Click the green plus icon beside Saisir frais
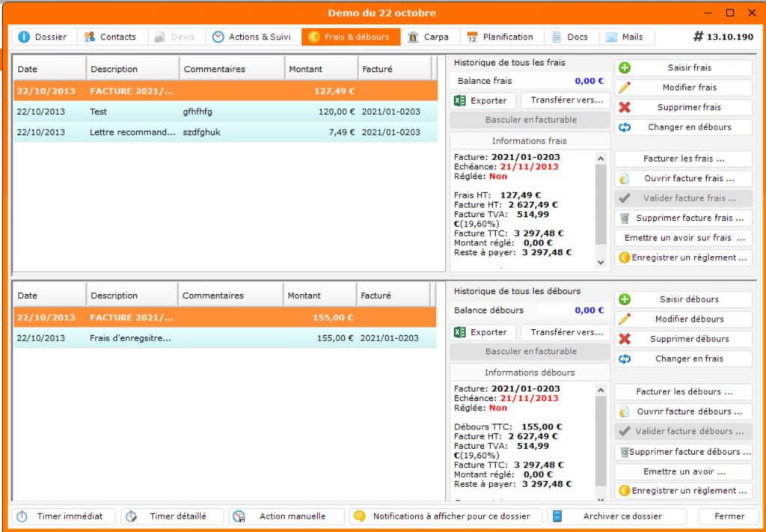This screenshot has width=766, height=532. coord(625,68)
